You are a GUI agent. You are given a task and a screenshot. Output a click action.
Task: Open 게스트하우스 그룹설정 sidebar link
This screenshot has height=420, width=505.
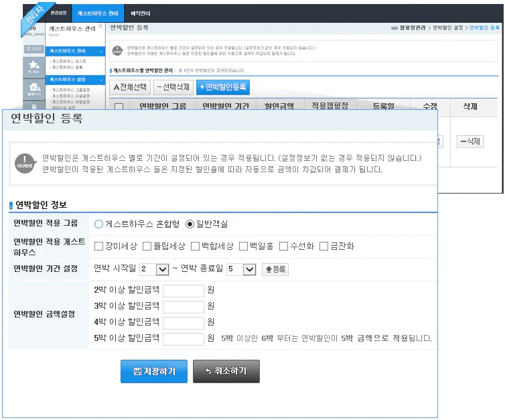(70, 90)
